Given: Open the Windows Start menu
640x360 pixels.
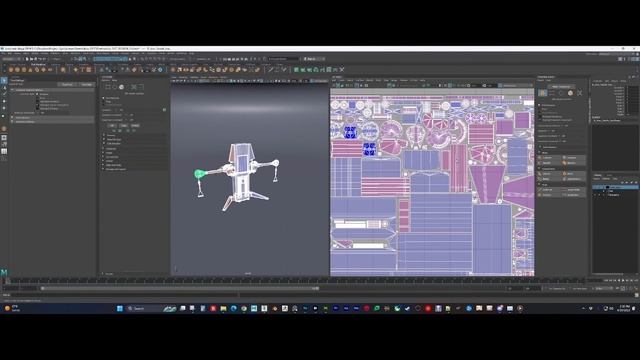Looking at the screenshot, I should [120, 309].
